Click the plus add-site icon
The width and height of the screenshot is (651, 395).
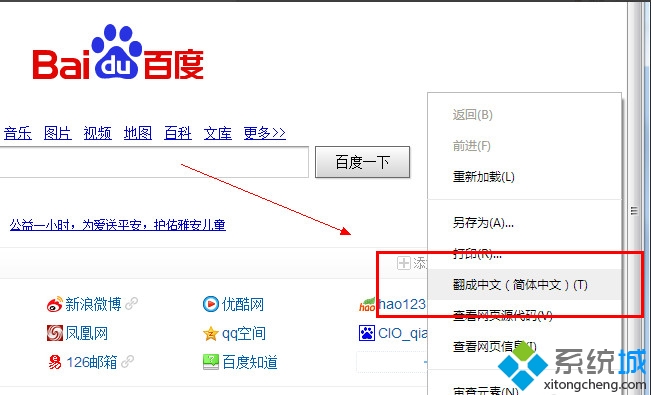[x=404, y=263]
